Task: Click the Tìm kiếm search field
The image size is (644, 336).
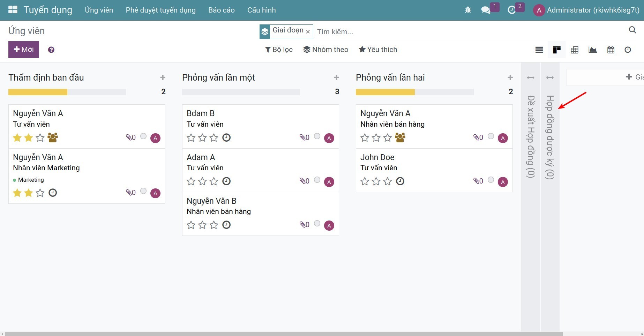Action: click(x=467, y=32)
